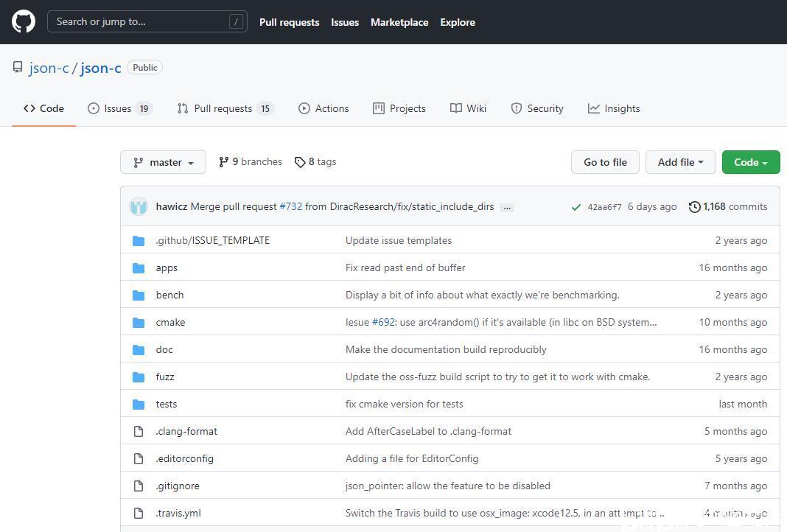Click the branches icon beside 9 branches
Viewport: 787px width, 532px height.
tap(224, 162)
